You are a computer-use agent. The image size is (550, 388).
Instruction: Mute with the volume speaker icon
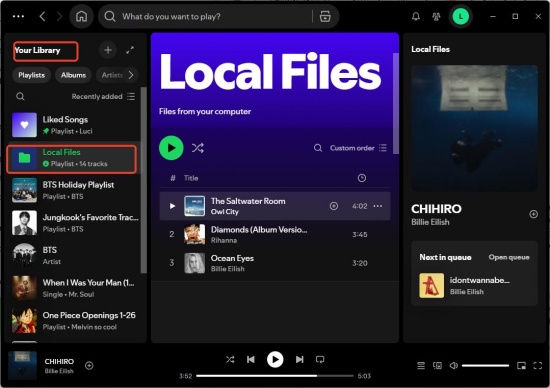(453, 366)
